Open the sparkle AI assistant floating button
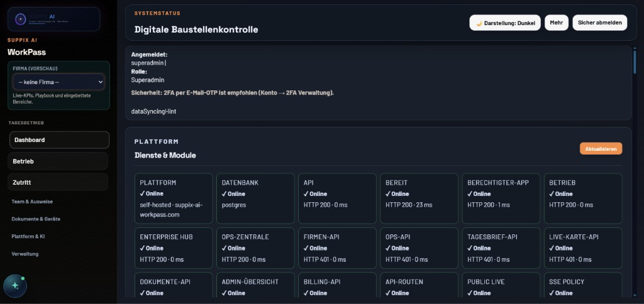 tap(15, 286)
